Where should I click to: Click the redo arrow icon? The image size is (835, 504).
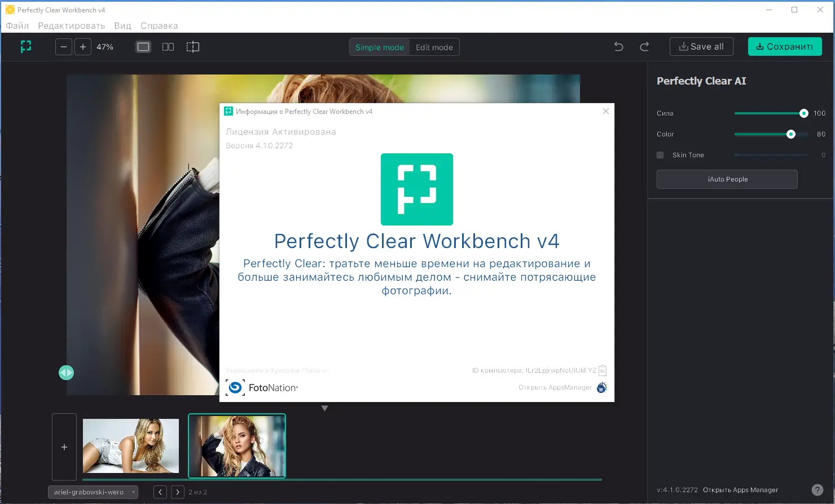(644, 47)
